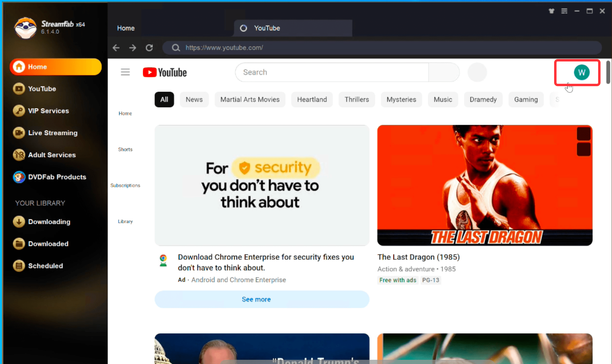Select the Dramedy filter chip

coord(483,99)
